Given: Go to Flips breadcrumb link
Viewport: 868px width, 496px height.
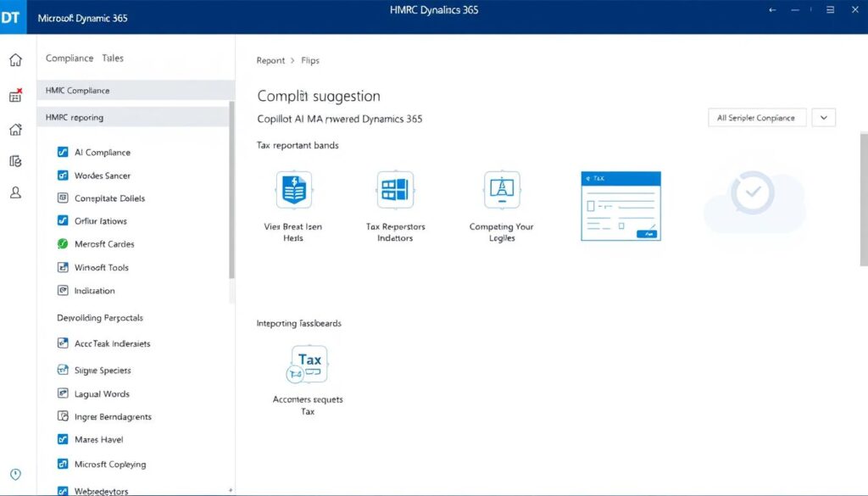Looking at the screenshot, I should click(x=310, y=60).
